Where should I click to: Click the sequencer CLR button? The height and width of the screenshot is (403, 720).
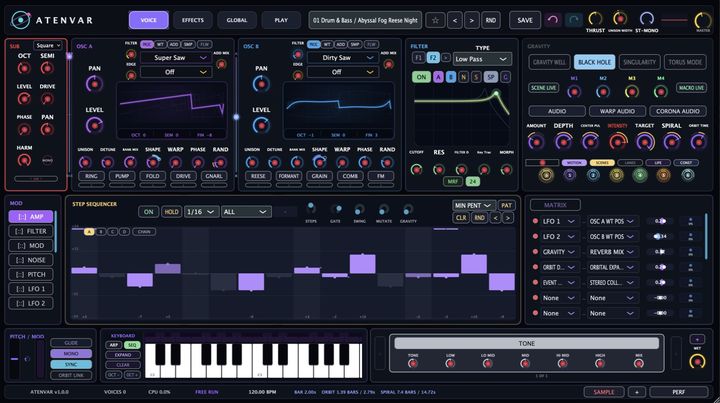[x=461, y=218]
